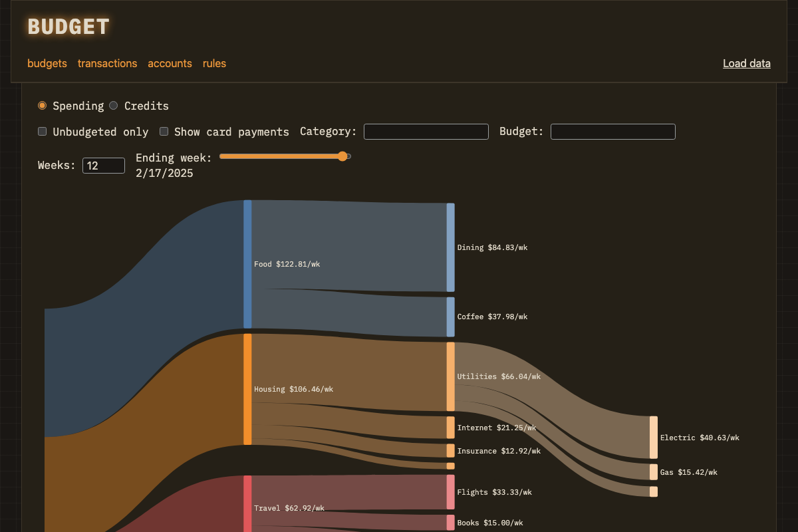
Task: Click the Travel $62.92/wk label
Action: tap(289, 508)
